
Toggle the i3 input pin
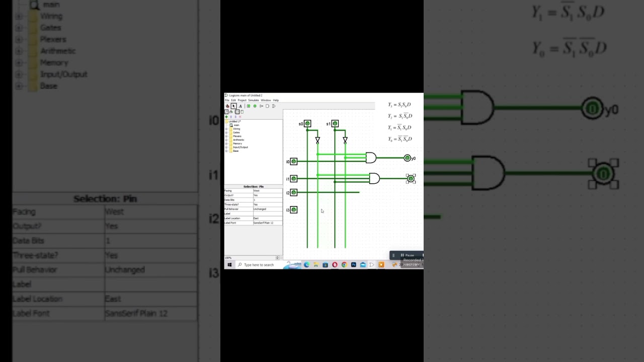tap(294, 210)
